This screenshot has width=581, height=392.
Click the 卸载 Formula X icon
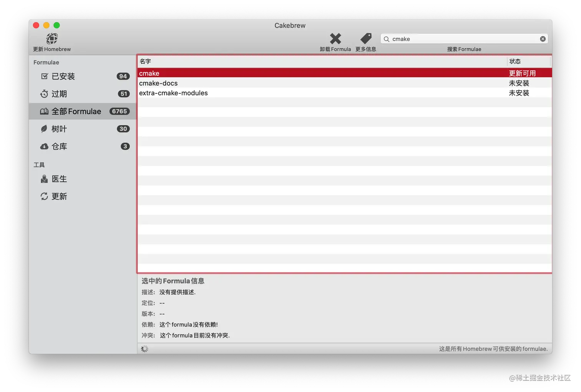click(x=335, y=38)
